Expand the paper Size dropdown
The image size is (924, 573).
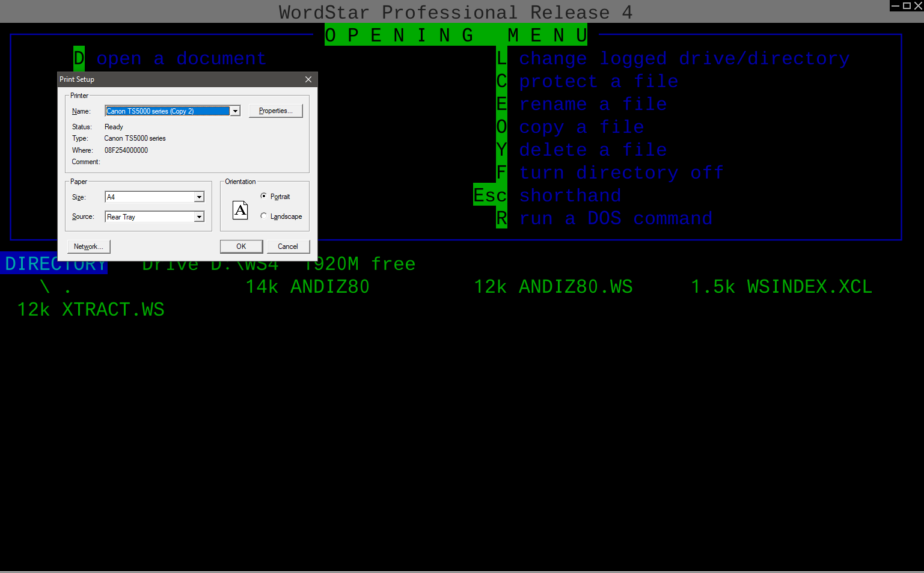(199, 197)
